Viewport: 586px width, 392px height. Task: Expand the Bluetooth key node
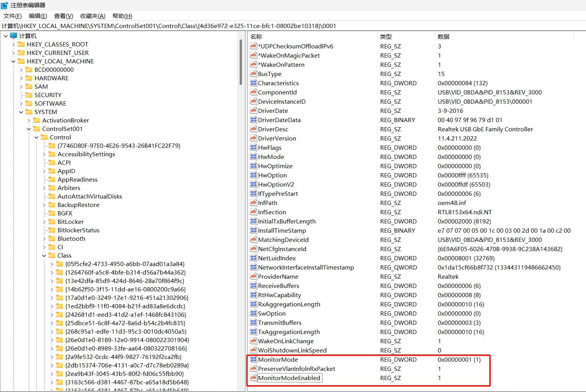click(x=44, y=239)
